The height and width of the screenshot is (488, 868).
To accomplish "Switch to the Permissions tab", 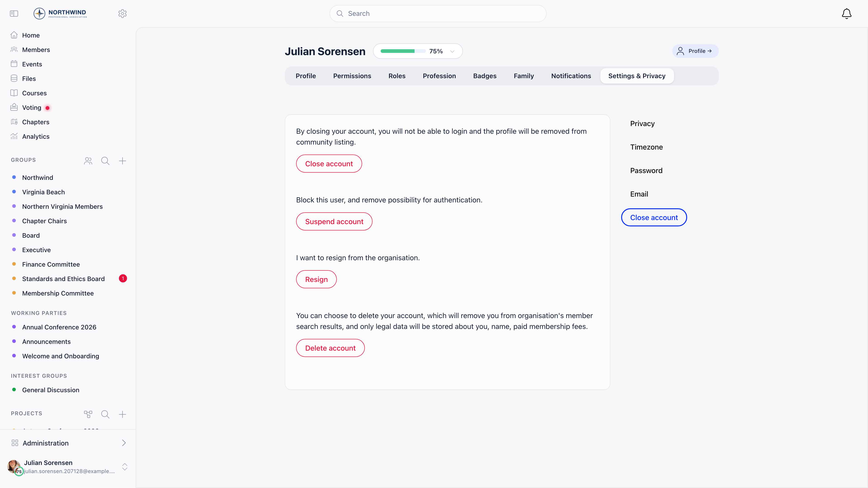I will (x=352, y=76).
